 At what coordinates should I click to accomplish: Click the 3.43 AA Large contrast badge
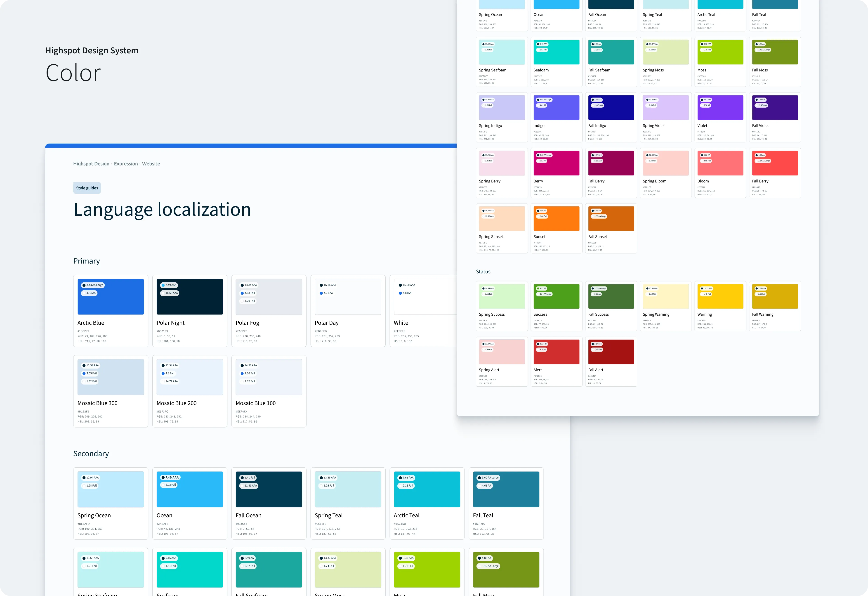click(x=93, y=285)
